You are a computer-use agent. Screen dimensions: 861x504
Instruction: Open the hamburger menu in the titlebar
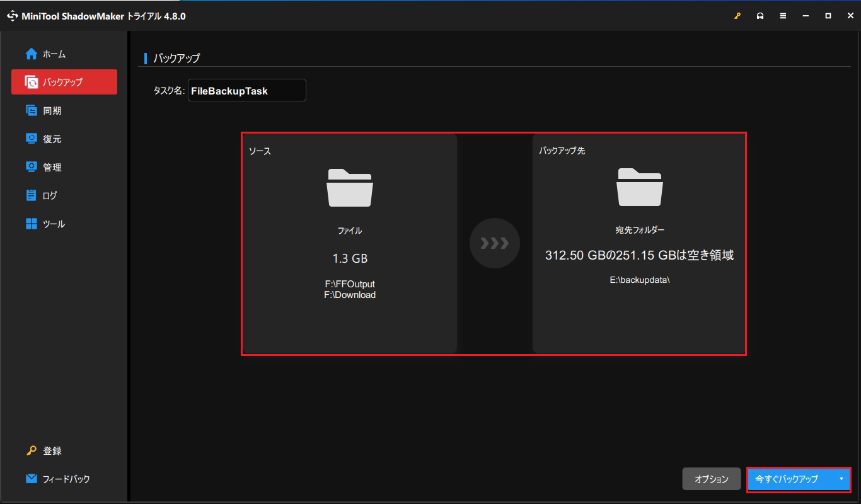[x=783, y=15]
